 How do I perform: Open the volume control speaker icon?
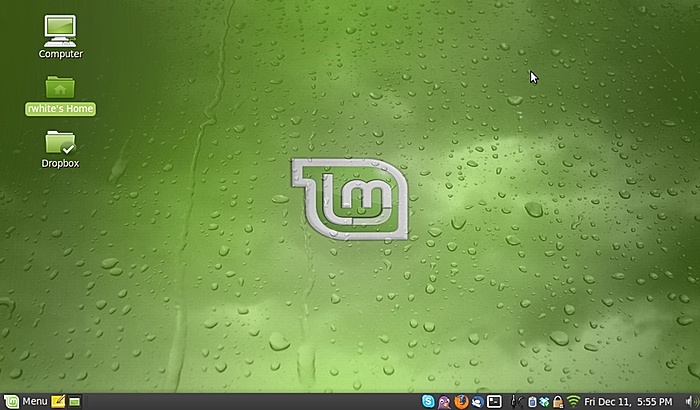tap(691, 402)
